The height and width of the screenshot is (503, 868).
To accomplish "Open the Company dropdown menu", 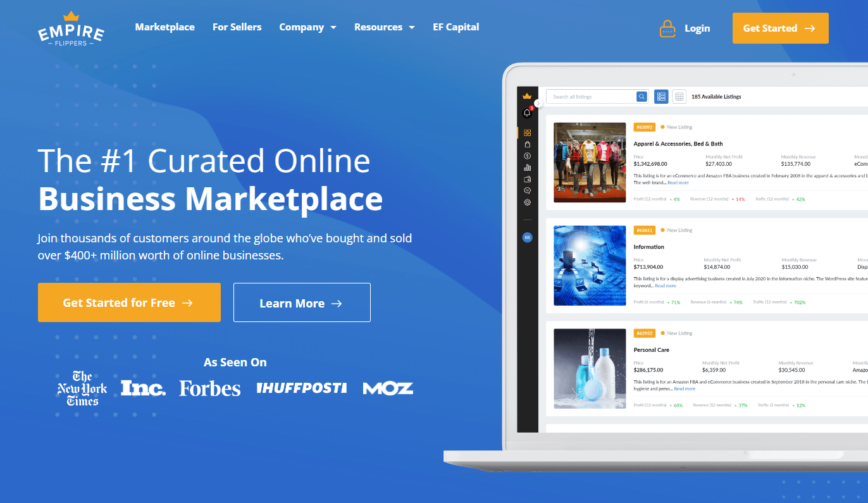I will point(307,27).
